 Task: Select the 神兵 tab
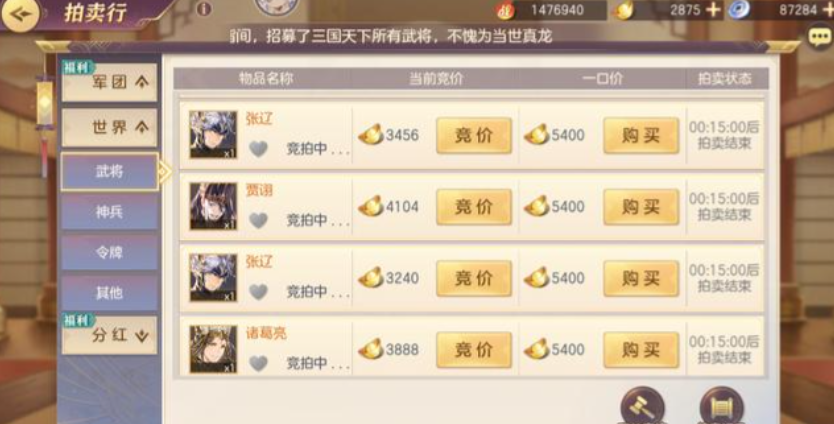[110, 212]
